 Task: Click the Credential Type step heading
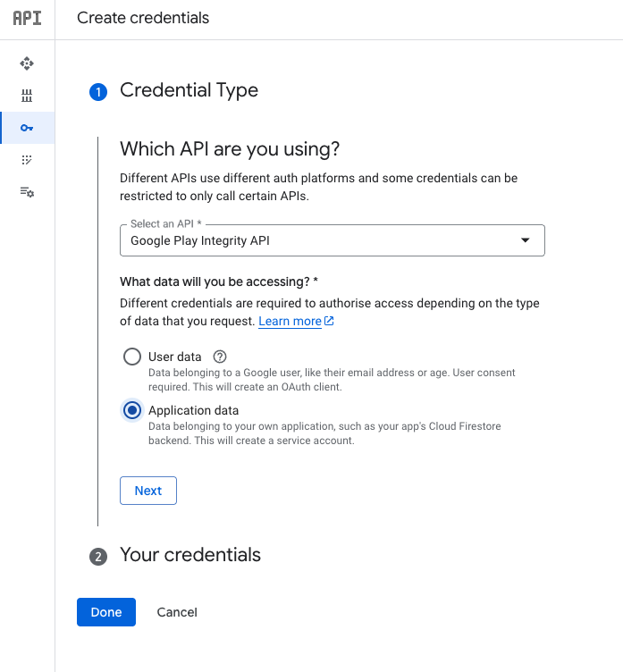pyautogui.click(x=189, y=90)
